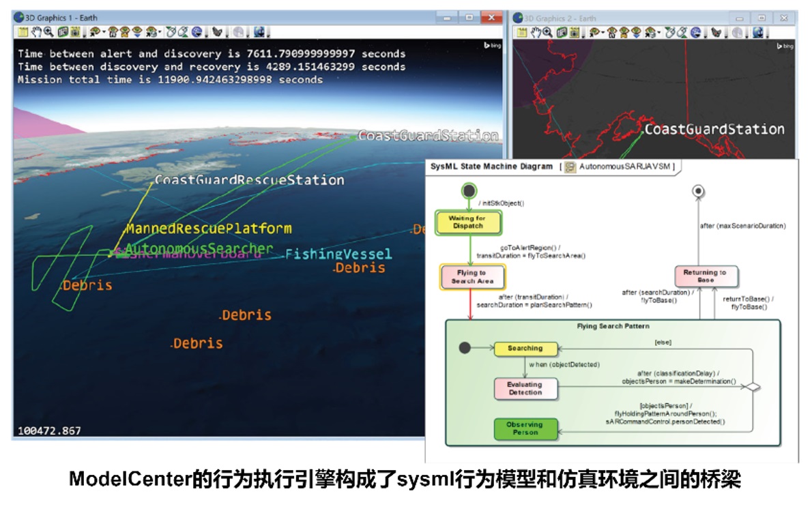Screen dimensions: 812x526
Task: Expand the stored views dropdown arrow in 3D Graphics 1
Action: pyautogui.click(x=159, y=33)
